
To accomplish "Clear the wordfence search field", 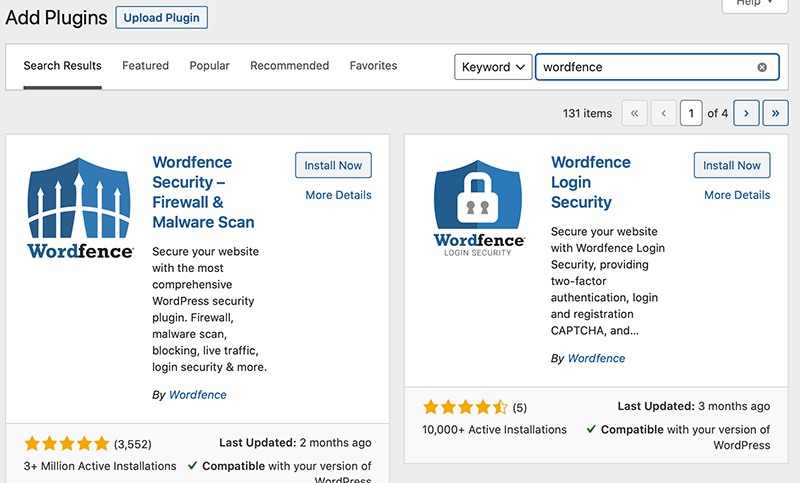I will tap(762, 67).
